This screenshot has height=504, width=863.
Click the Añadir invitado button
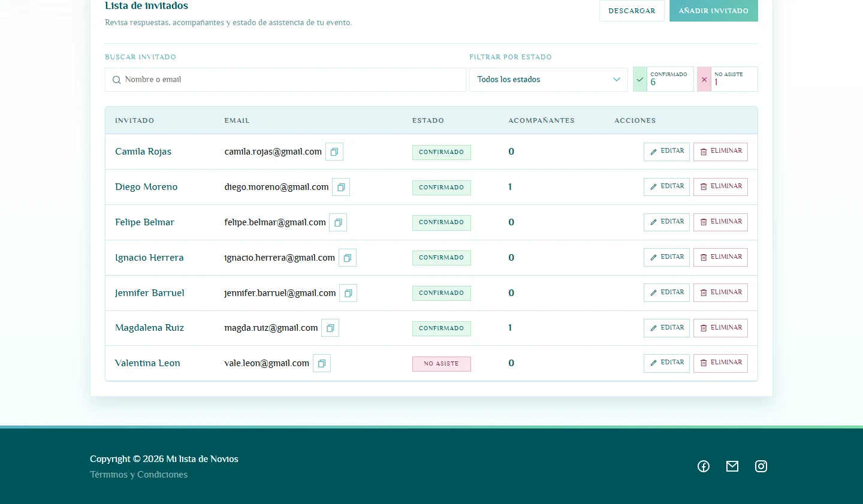(714, 11)
